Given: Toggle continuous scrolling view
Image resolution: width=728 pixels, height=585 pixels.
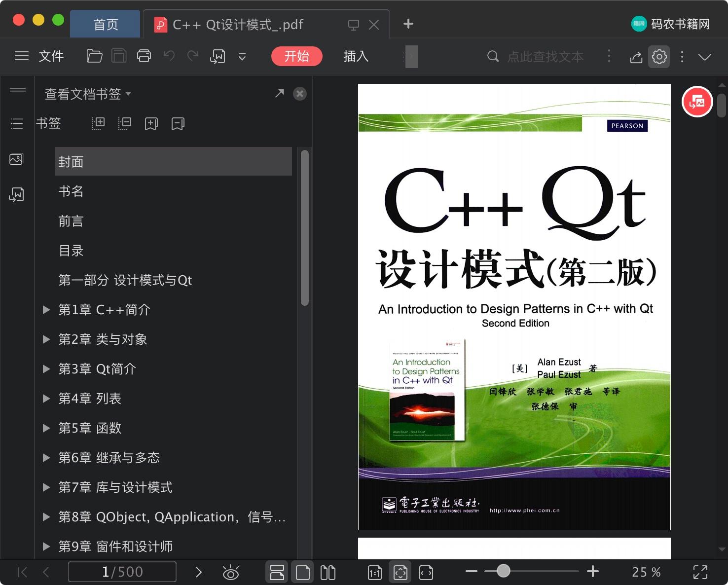Looking at the screenshot, I should click(277, 572).
